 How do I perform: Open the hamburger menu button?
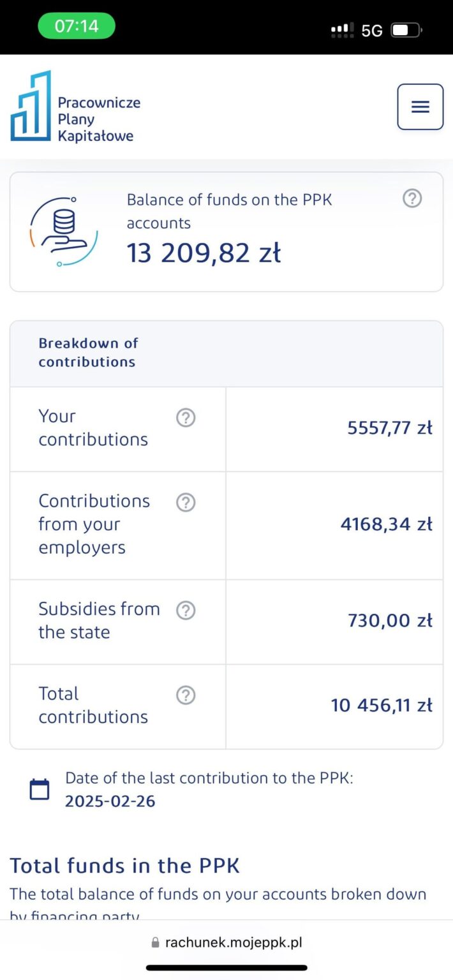coord(420,107)
